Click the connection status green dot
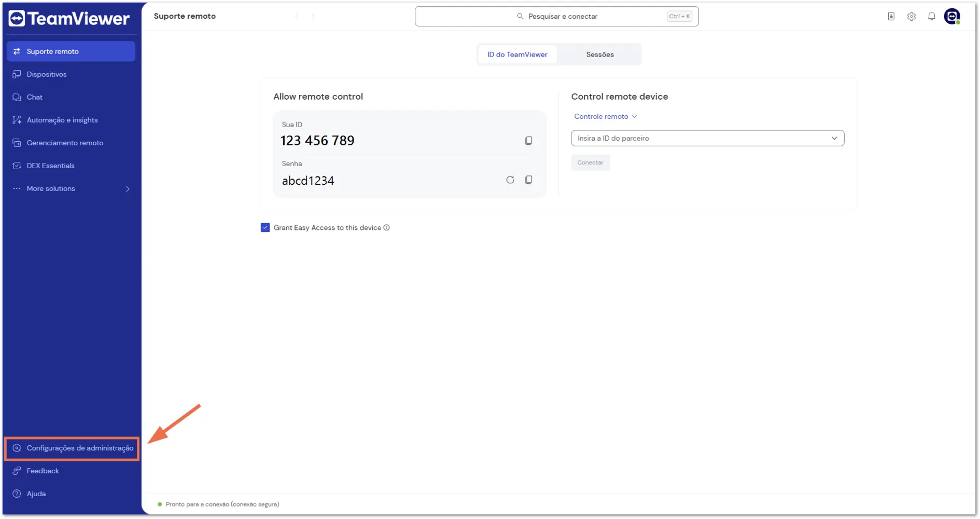 click(160, 504)
